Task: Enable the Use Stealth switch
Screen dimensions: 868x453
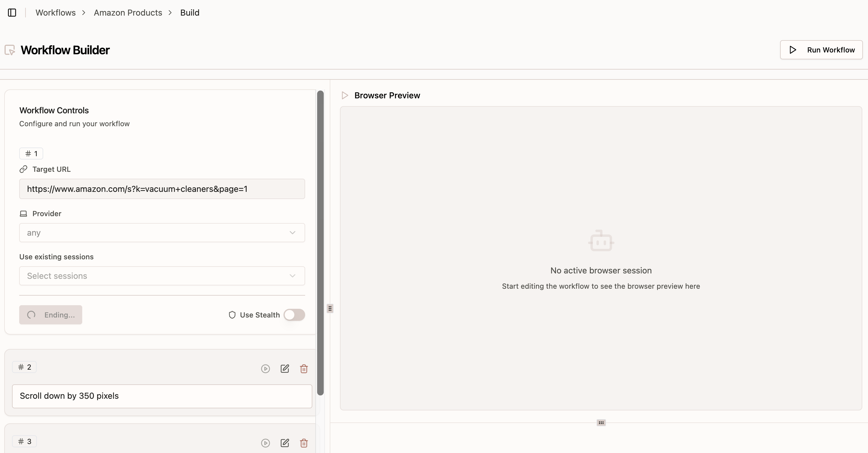Action: coord(294,315)
